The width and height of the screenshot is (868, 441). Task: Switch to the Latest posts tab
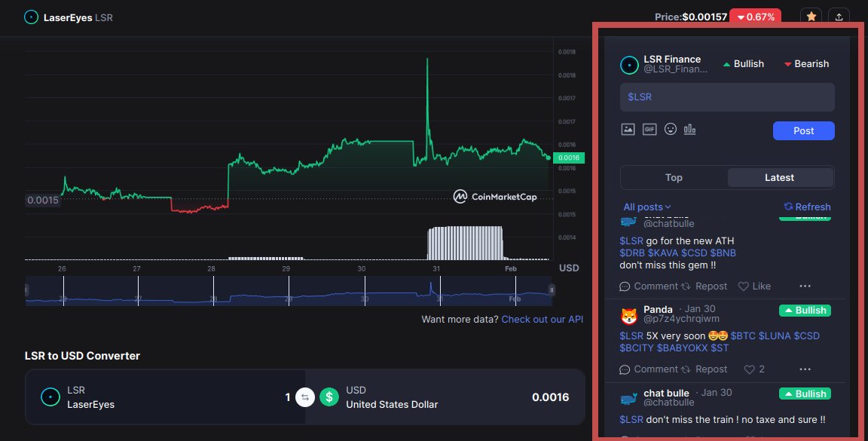pos(779,178)
